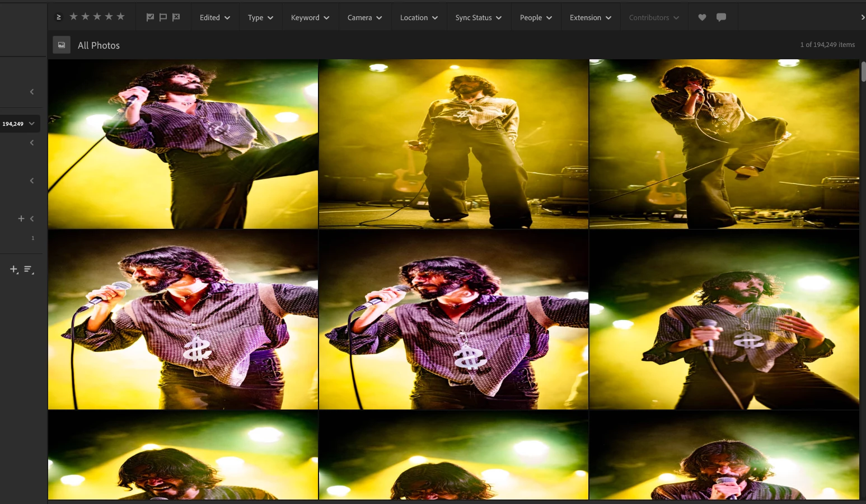Show more filters with right arrow
This screenshot has height=504, width=866.
863,17
